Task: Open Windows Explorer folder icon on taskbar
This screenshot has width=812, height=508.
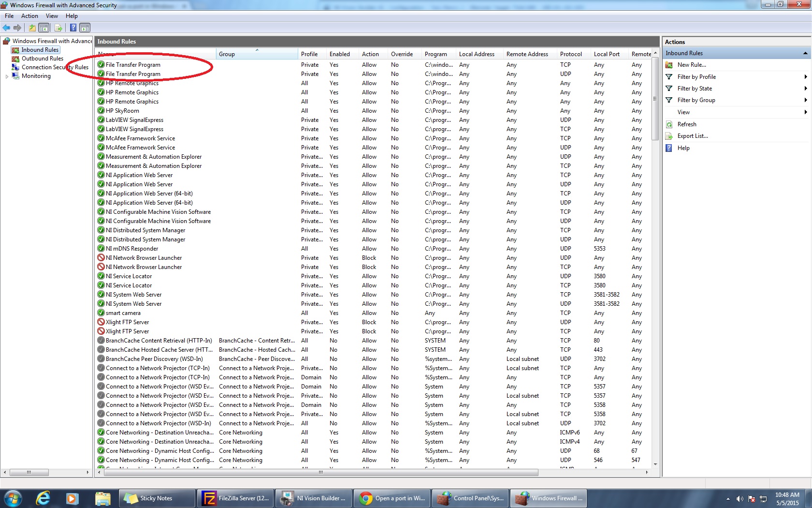Action: 102,498
